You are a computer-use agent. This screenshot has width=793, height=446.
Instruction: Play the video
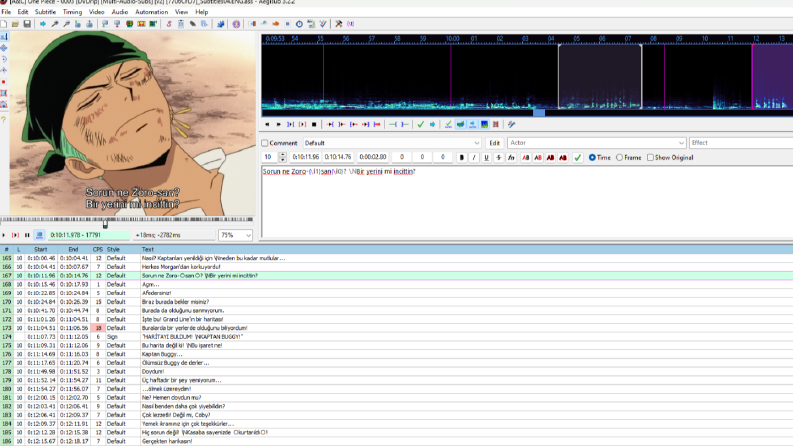coord(4,235)
